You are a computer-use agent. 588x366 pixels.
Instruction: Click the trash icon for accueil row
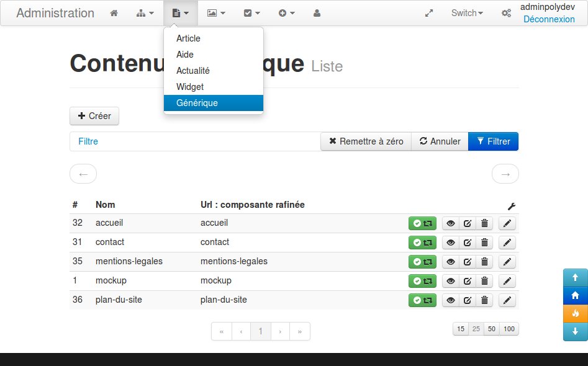[x=484, y=223]
